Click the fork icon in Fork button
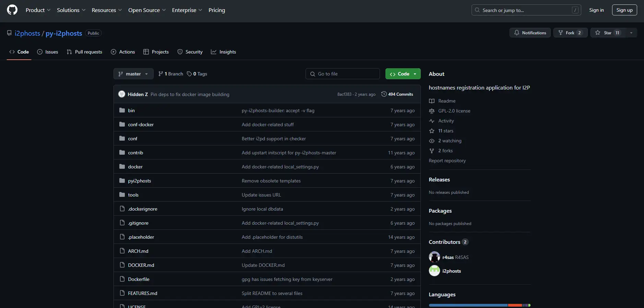 coord(561,33)
